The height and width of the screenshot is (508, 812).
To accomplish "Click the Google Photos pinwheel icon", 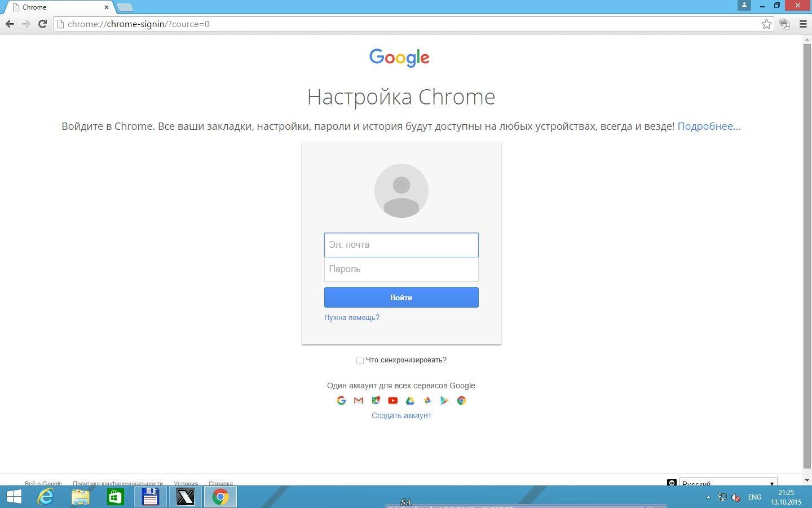I will click(x=427, y=400).
